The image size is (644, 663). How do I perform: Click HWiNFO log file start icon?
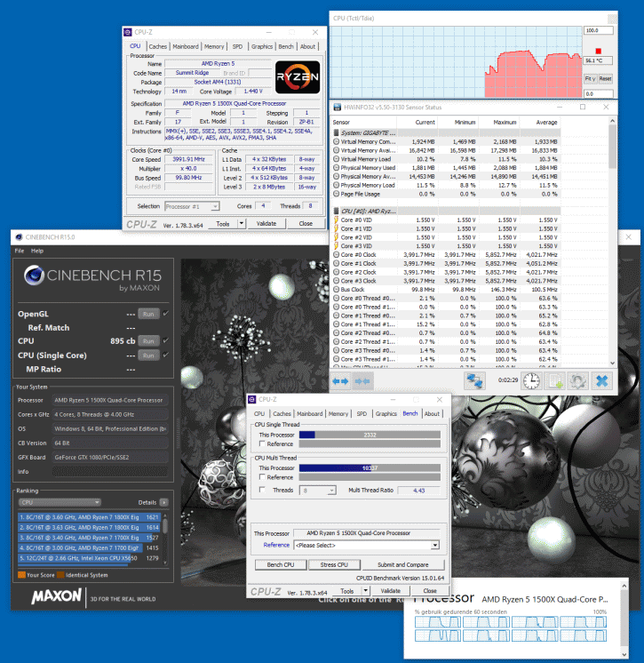click(555, 380)
